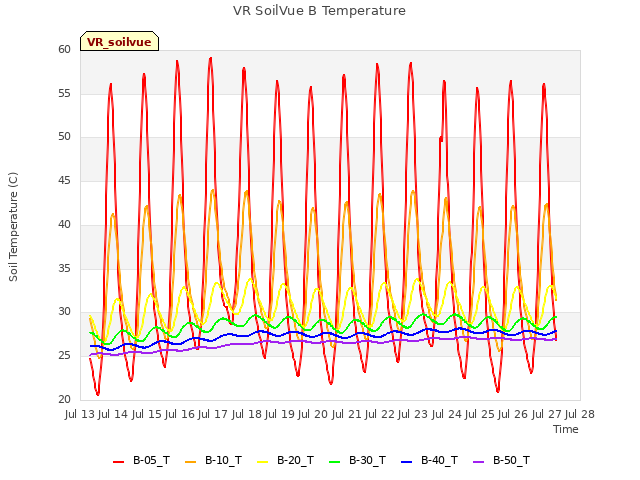
Task: Click the chart title VR SoilVue B Temperature
Action: (x=319, y=11)
